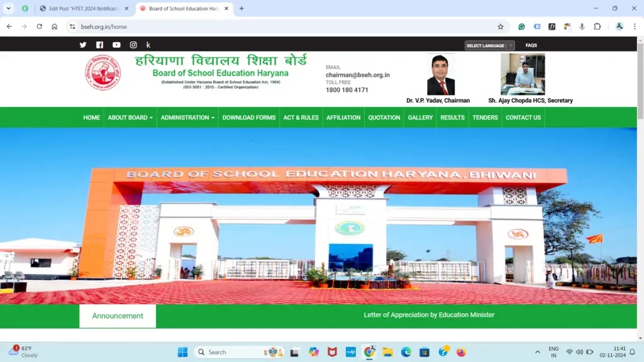Screen dimensions: 644x362
Task: Open the Affiliation page
Action: tap(343, 118)
